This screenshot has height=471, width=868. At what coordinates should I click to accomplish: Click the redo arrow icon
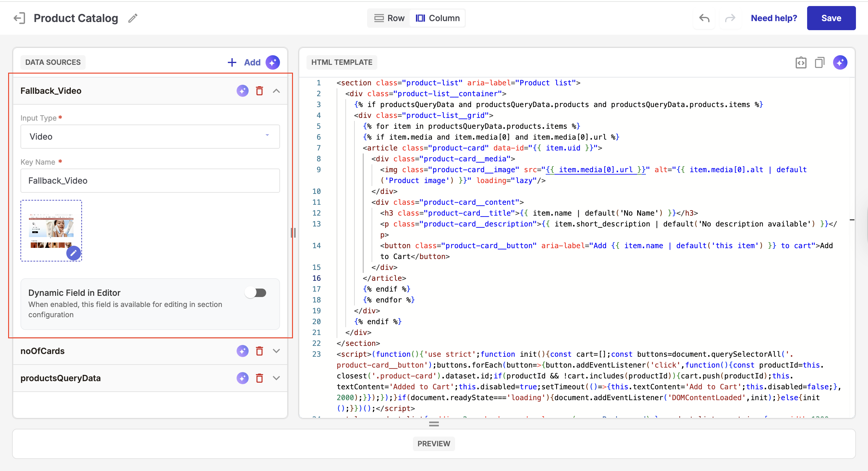point(730,18)
